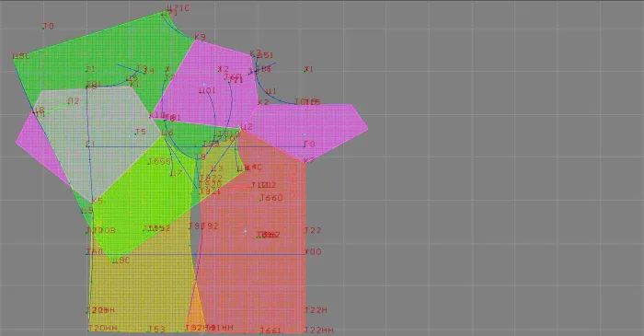Click the K5 vertex point
This screenshot has width=644, height=336.
pos(97,201)
